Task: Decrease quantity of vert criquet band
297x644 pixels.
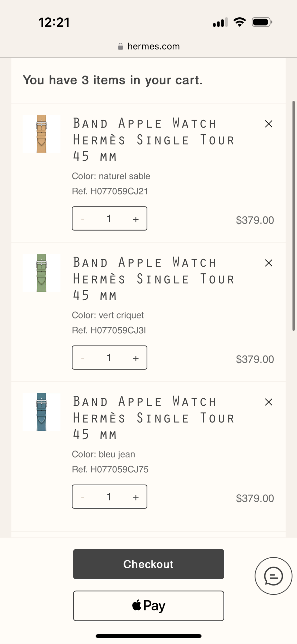Action: coord(83,358)
